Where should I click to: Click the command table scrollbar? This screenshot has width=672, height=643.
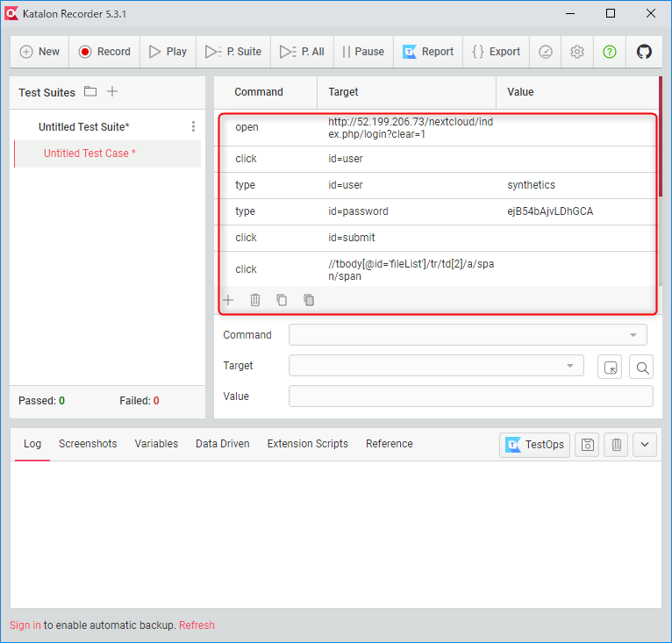pos(661,137)
